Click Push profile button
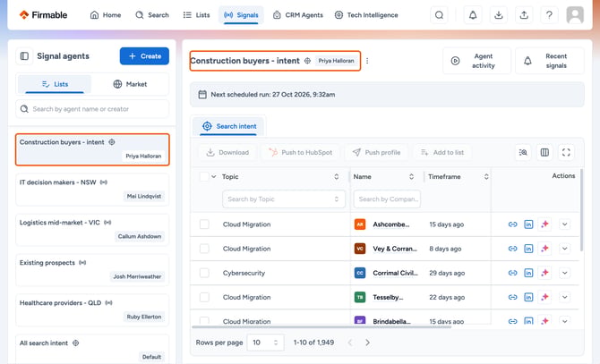Image resolution: width=600 pixels, height=364 pixels. click(376, 152)
